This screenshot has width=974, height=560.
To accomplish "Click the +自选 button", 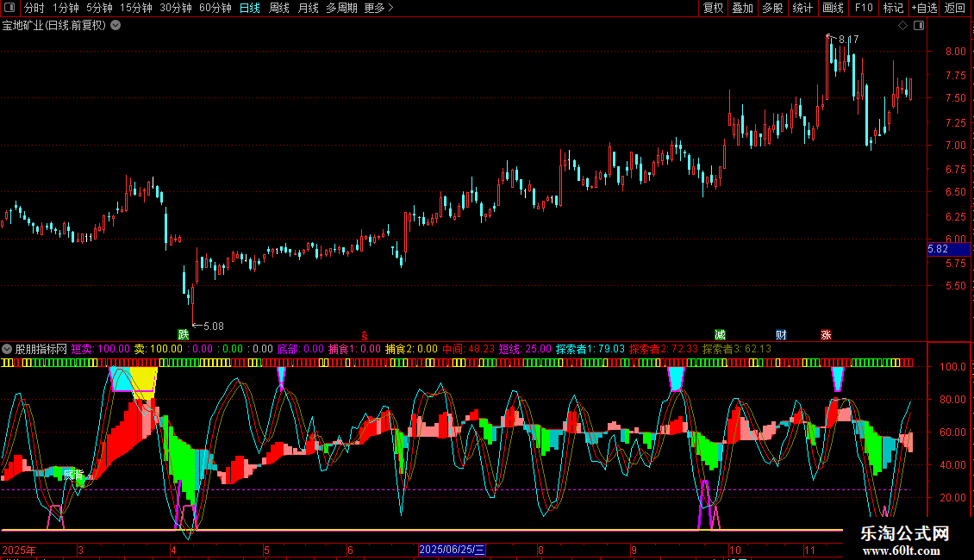I will pyautogui.click(x=924, y=9).
